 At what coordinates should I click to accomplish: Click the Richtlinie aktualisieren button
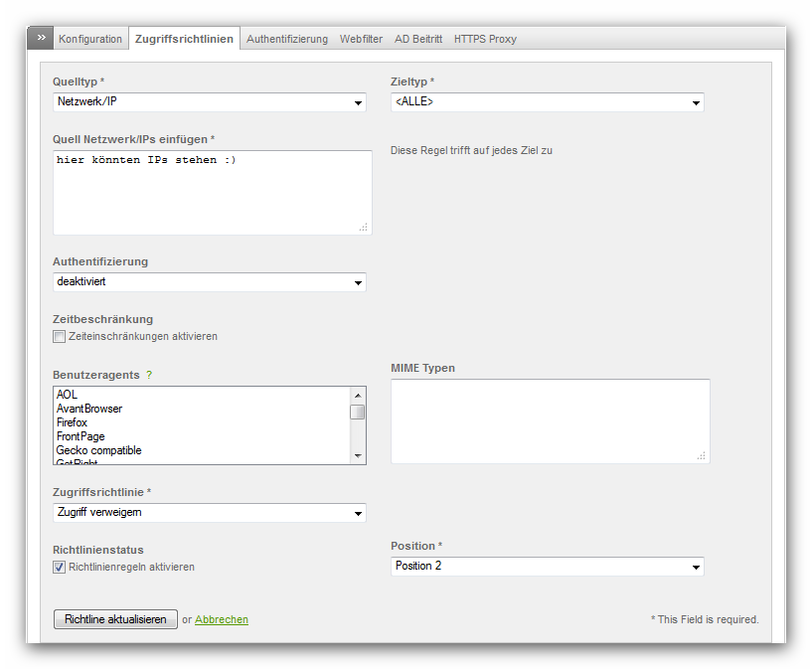[x=115, y=619]
